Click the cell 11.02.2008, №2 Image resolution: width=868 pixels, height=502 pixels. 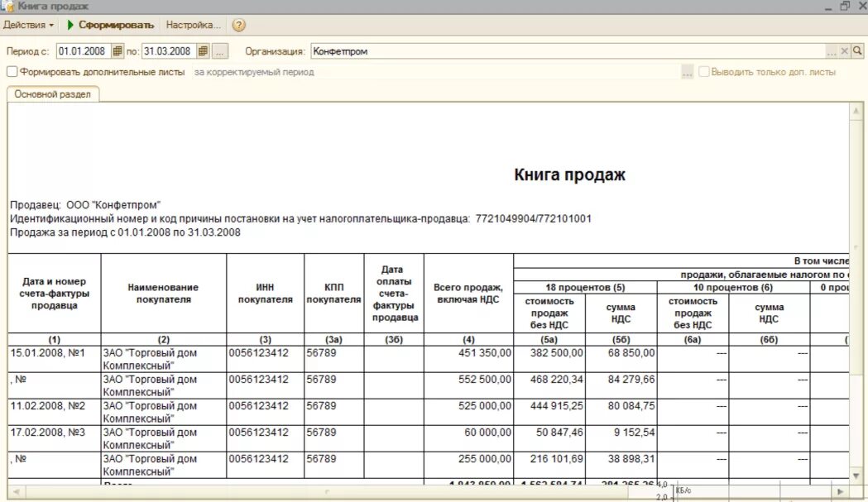(55, 413)
